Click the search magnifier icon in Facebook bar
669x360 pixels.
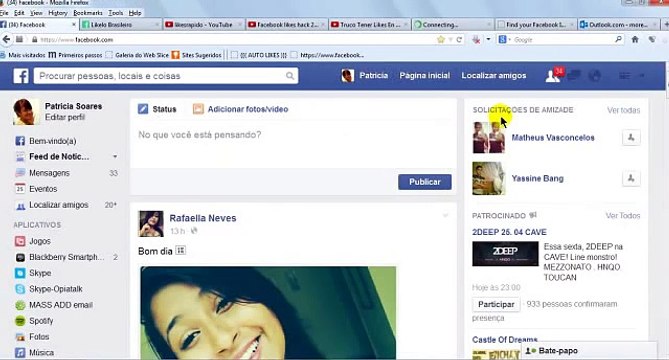[x=290, y=76]
